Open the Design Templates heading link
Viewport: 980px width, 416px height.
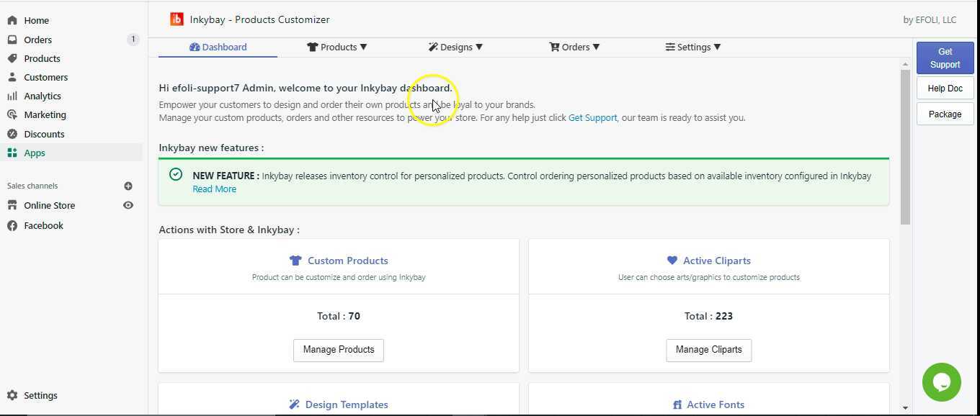pyautogui.click(x=347, y=404)
